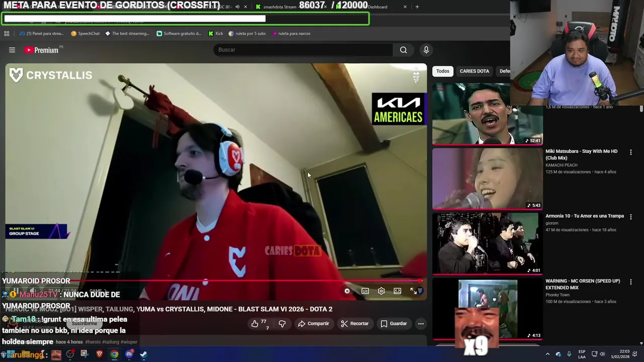Viewport: 644px width, 362px height.
Task: Open the video player settings gear
Action: click(381, 291)
